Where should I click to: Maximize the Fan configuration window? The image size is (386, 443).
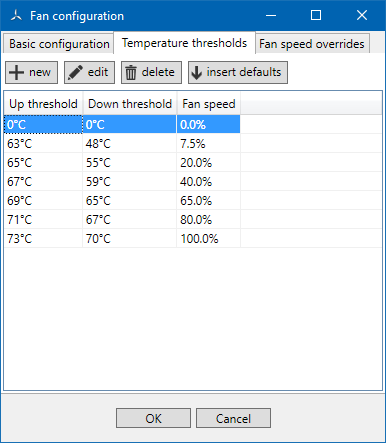click(316, 15)
